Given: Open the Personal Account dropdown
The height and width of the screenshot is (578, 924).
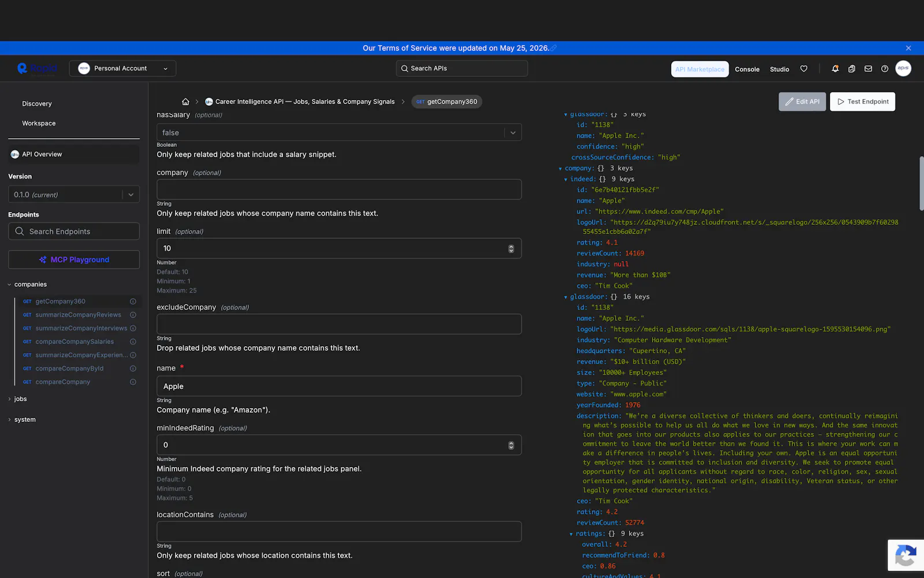Looking at the screenshot, I should coord(122,68).
